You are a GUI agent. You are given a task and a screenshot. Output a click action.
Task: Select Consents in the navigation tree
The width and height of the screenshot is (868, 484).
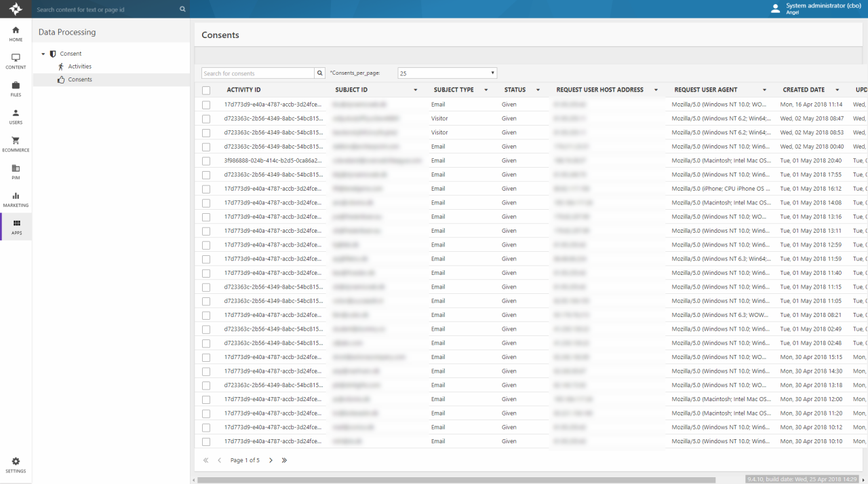[x=80, y=79]
